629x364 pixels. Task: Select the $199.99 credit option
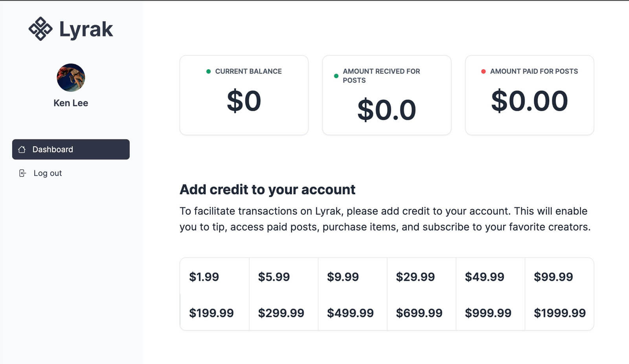(x=212, y=313)
